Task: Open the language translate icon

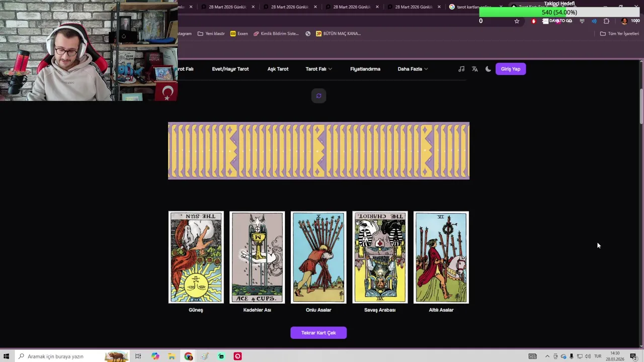Action: click(474, 69)
